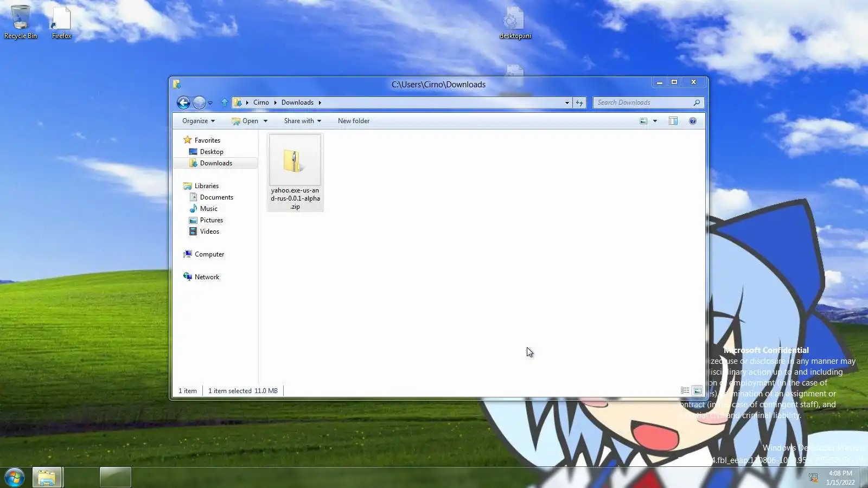The height and width of the screenshot is (488, 868).
Task: Refresh the Downloads folder
Action: pyautogui.click(x=579, y=102)
